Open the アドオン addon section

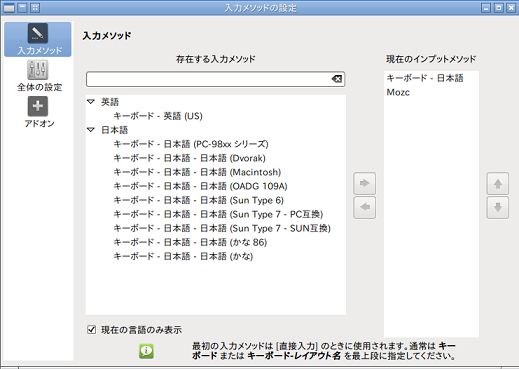coord(39,112)
